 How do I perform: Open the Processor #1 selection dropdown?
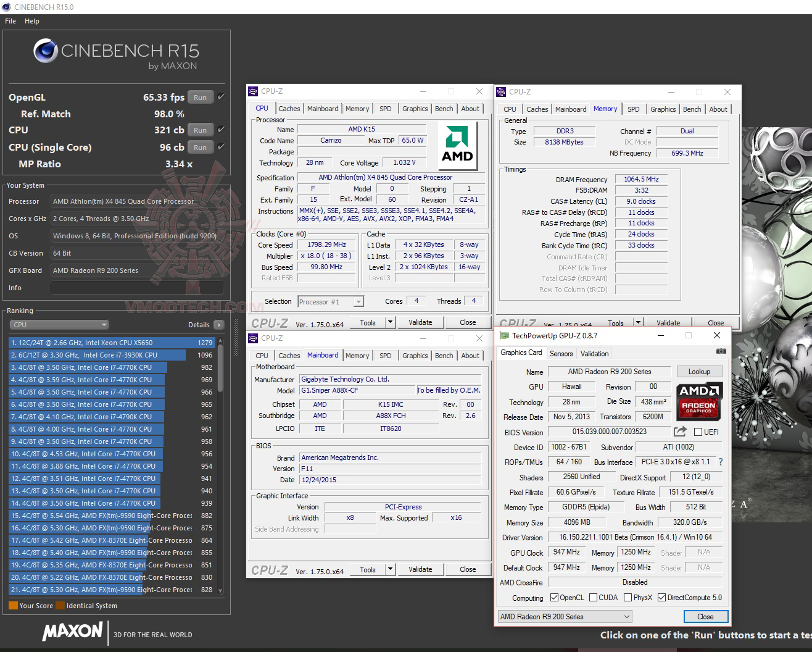click(x=331, y=302)
